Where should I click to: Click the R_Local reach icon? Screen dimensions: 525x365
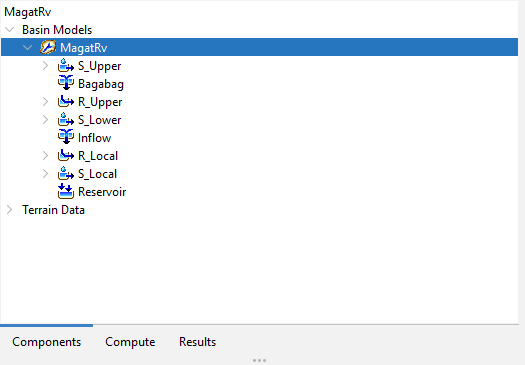click(66, 155)
